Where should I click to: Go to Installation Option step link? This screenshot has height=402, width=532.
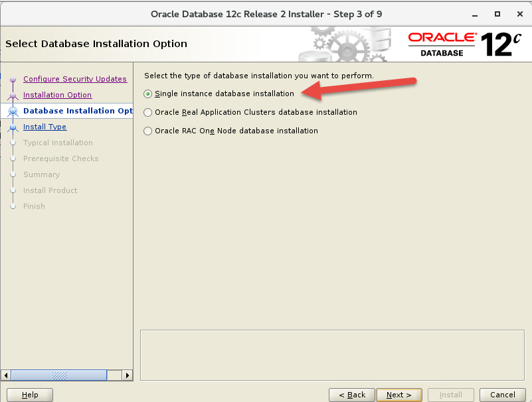(57, 95)
